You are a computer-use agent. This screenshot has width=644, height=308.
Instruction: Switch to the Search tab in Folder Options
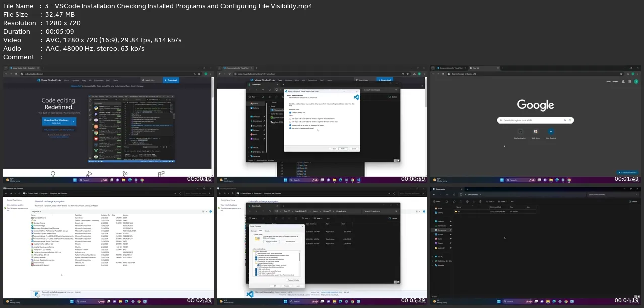[x=267, y=231]
